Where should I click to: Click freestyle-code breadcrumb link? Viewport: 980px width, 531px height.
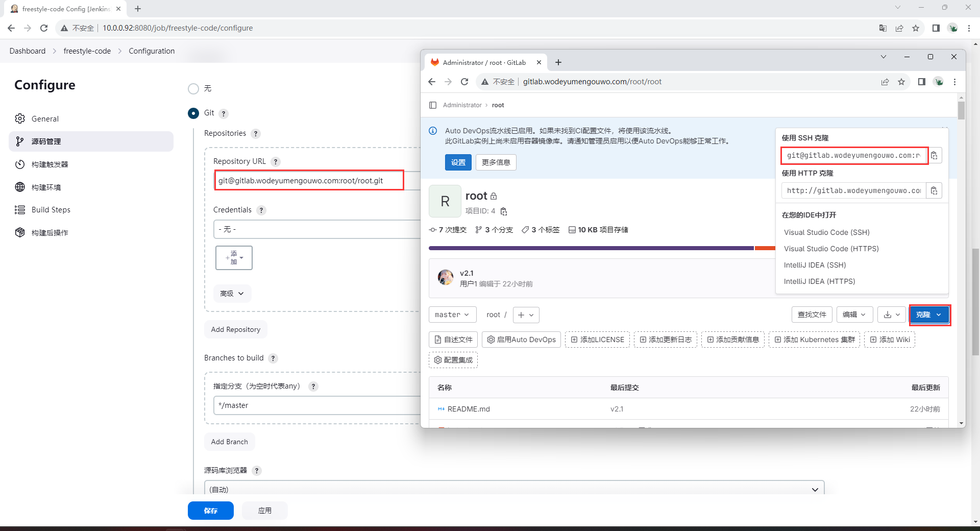coord(87,51)
